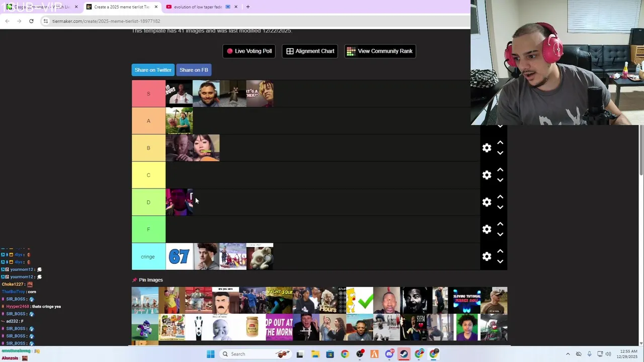This screenshot has width=644, height=362.
Task: Open the taskbar Search box
Action: [x=257, y=354]
